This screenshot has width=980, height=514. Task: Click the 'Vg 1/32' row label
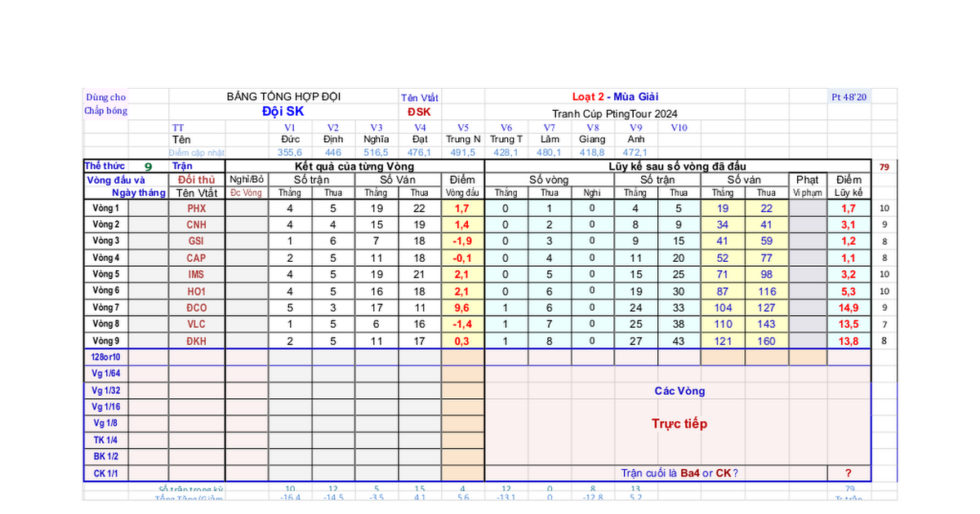(106, 390)
